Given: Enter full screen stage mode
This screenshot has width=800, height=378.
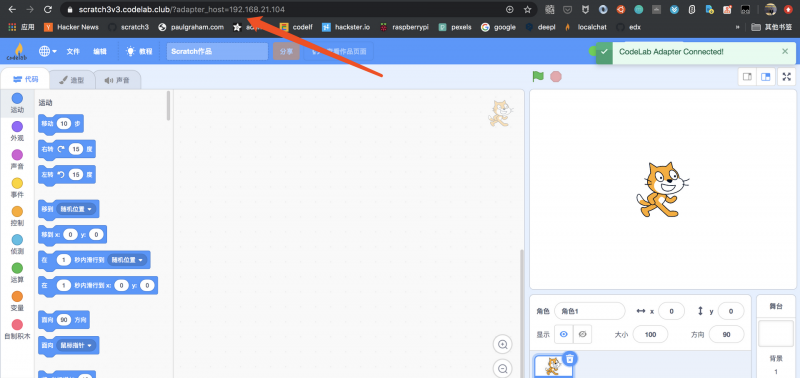Looking at the screenshot, I should 787,77.
